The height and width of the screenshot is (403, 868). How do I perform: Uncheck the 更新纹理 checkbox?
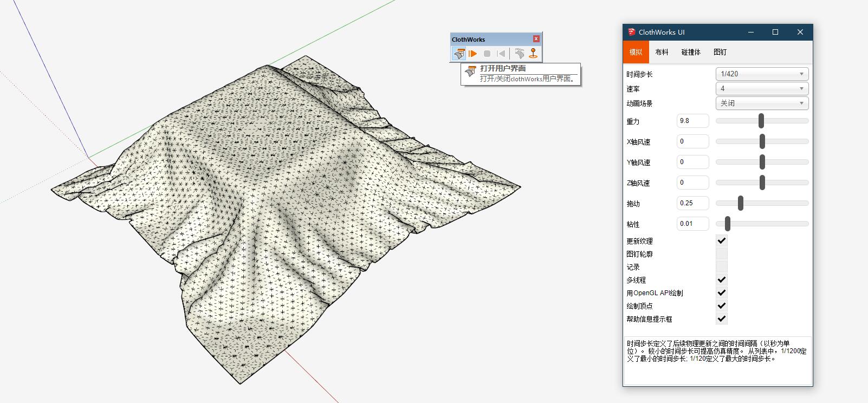[721, 240]
